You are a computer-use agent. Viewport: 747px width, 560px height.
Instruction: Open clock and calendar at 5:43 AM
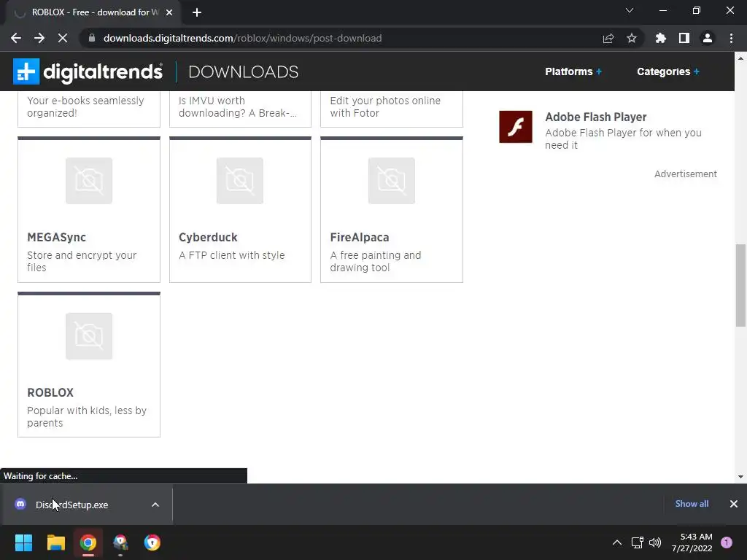tap(692, 542)
